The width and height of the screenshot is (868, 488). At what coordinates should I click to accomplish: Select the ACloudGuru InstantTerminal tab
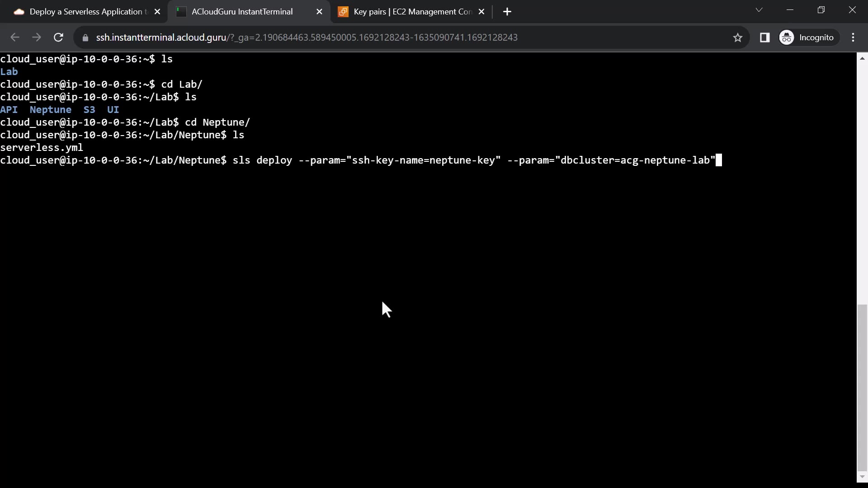[x=242, y=12]
